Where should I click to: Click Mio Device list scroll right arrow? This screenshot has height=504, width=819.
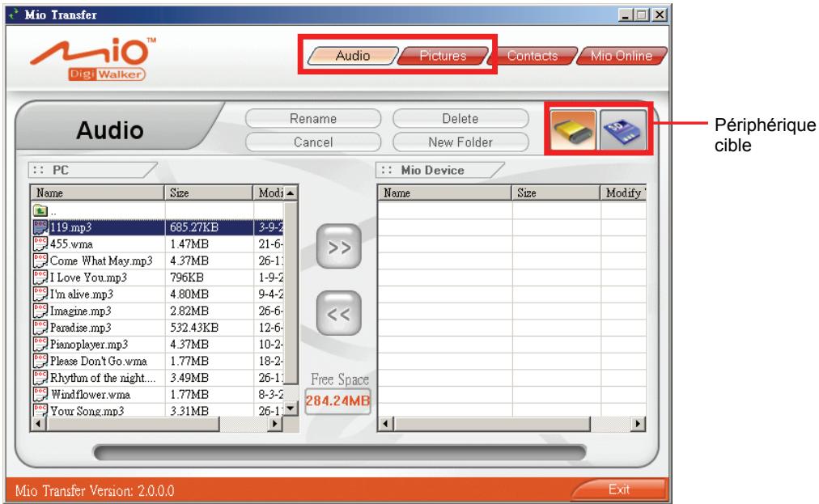[637, 424]
